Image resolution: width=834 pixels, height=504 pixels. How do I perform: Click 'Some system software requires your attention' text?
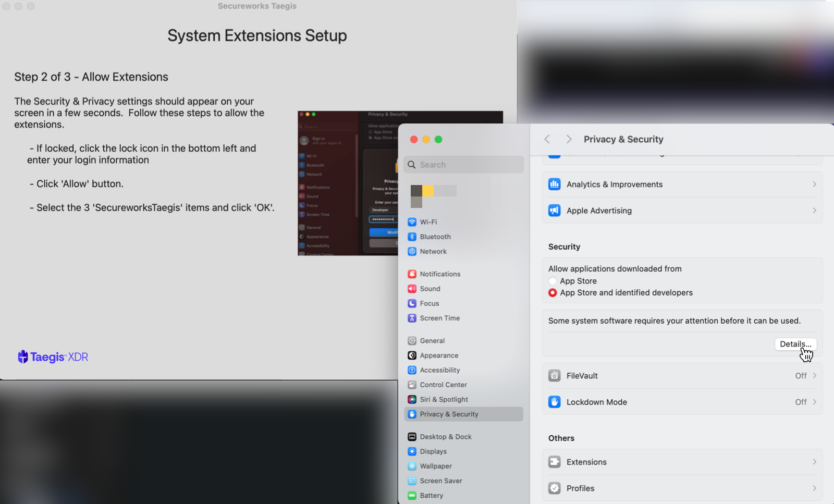[x=674, y=321]
